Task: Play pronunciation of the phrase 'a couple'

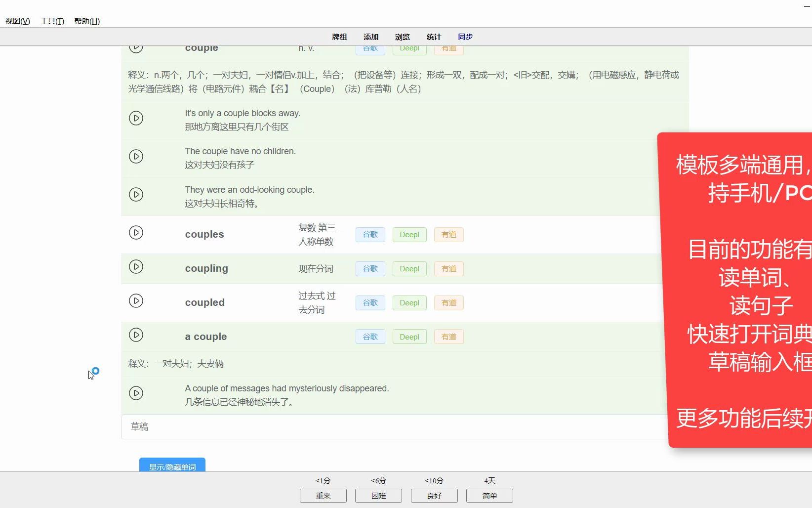Action: tap(136, 335)
